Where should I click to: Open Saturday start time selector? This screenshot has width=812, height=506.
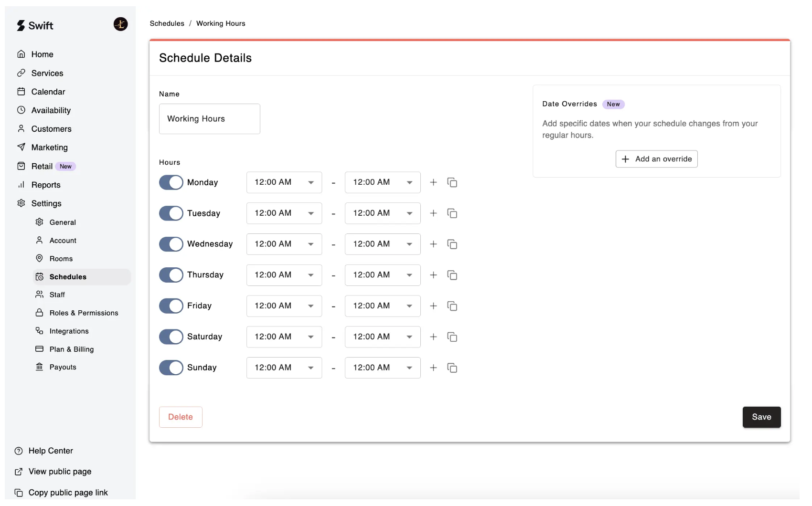tap(284, 337)
